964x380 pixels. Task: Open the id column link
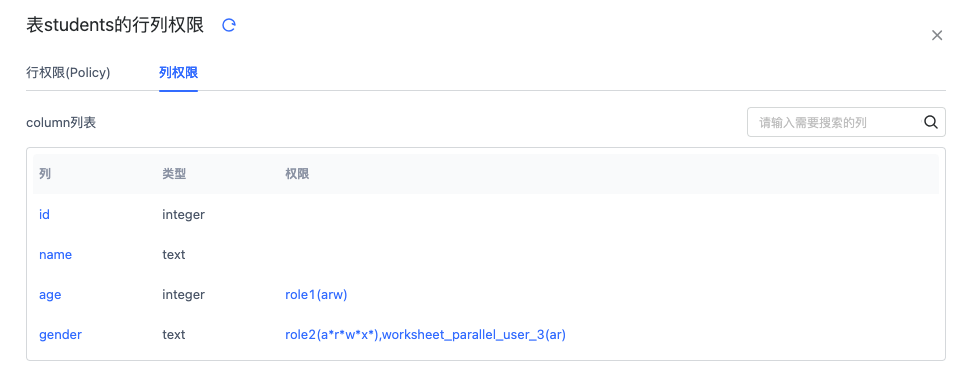(44, 215)
